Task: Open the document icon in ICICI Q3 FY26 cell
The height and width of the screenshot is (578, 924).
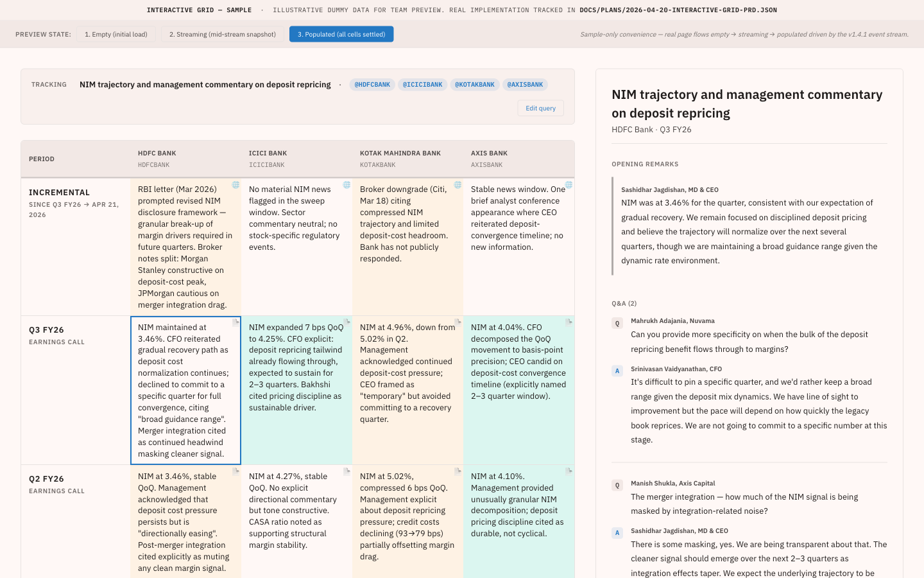Action: pyautogui.click(x=347, y=322)
